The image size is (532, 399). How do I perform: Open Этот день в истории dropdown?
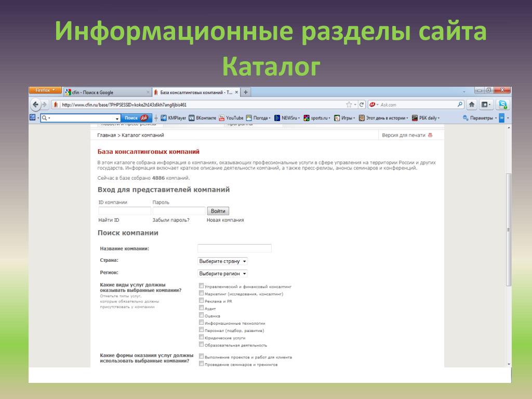coord(383,118)
